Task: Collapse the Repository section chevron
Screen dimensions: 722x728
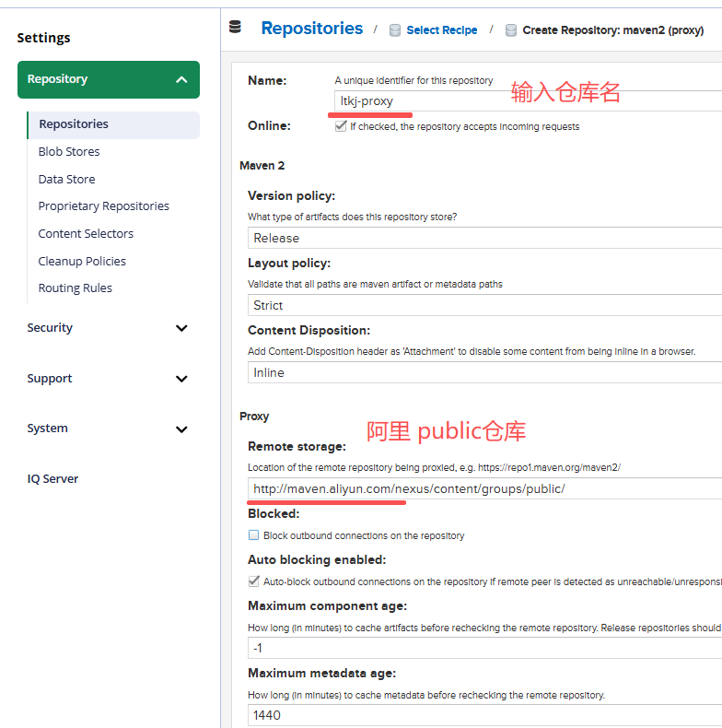Action: [181, 80]
